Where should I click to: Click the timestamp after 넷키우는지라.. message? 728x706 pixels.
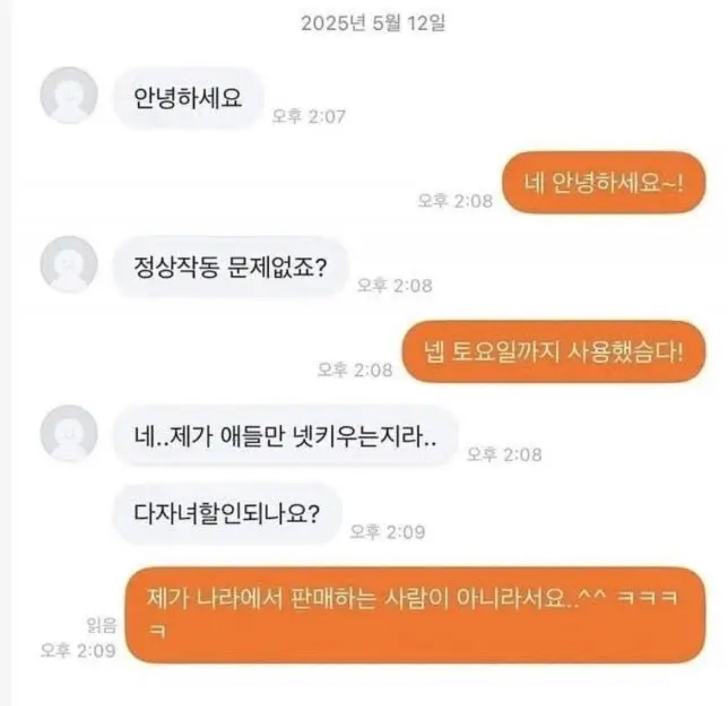[x=504, y=454]
